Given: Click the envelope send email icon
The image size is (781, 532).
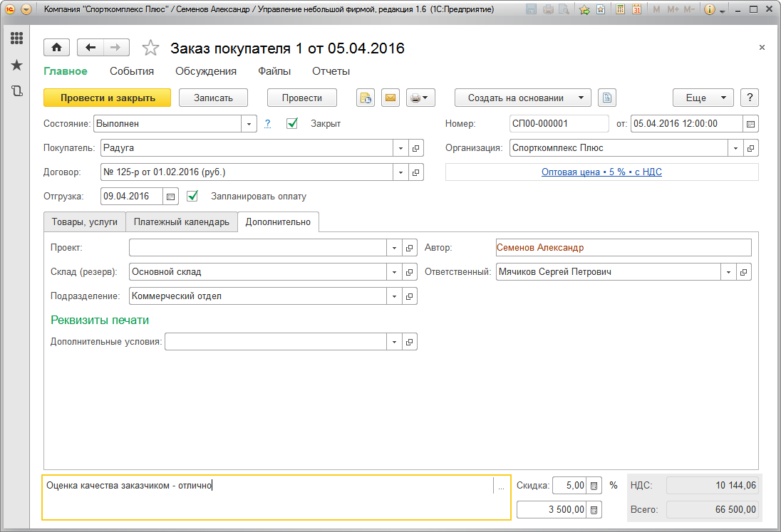Looking at the screenshot, I should 390,98.
